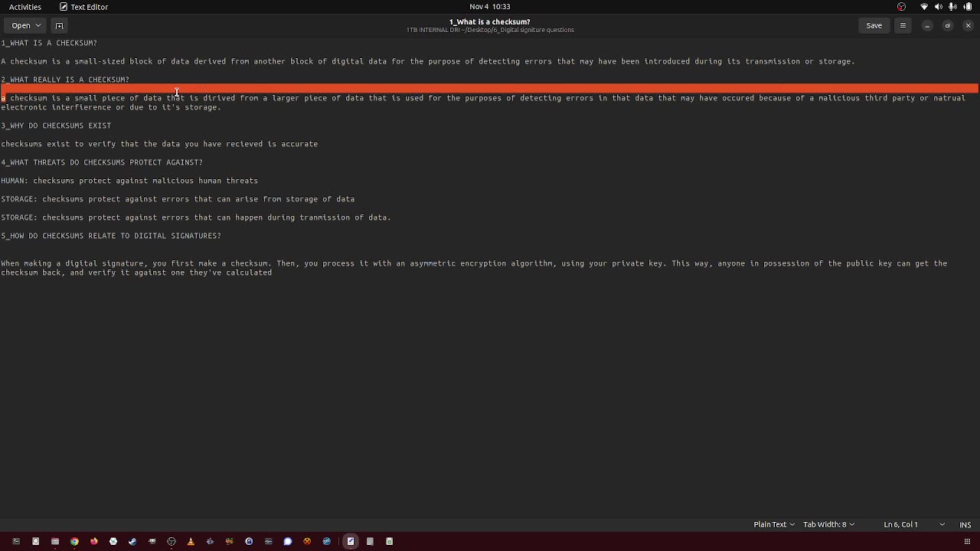The image size is (980, 551).
Task: Click the line starting 'HUMAN: checksums protect'
Action: click(x=129, y=181)
